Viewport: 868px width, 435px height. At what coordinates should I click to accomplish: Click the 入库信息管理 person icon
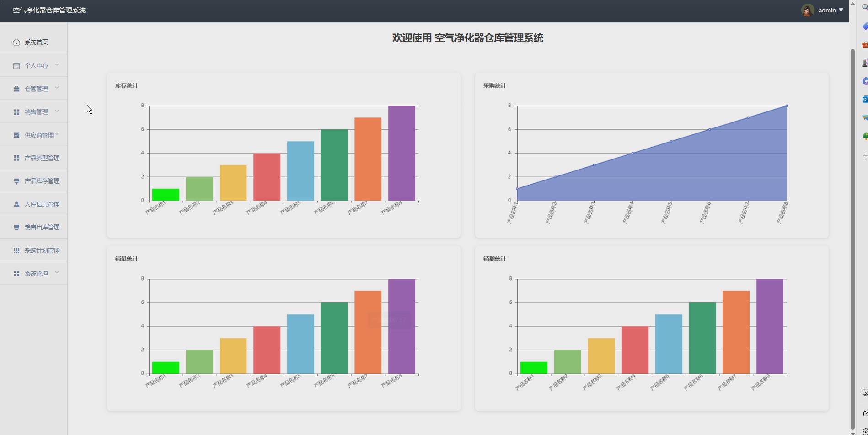tap(16, 204)
